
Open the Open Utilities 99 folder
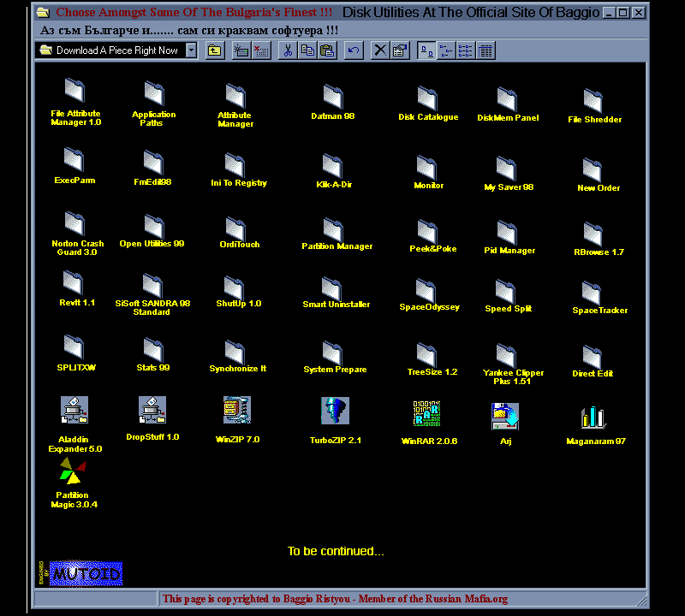click(154, 227)
